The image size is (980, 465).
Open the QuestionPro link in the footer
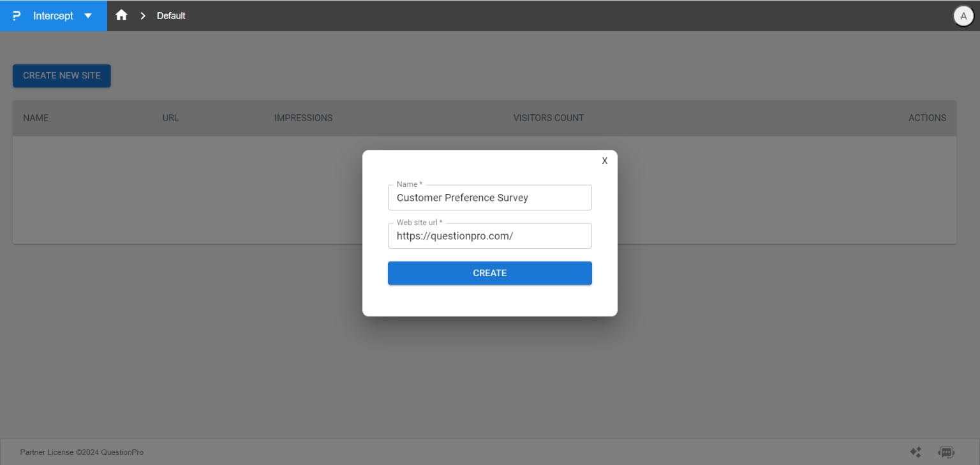pyautogui.click(x=122, y=452)
